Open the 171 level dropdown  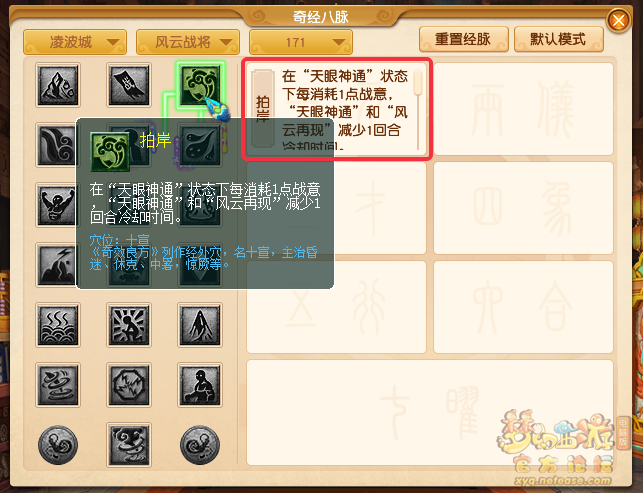[x=301, y=42]
